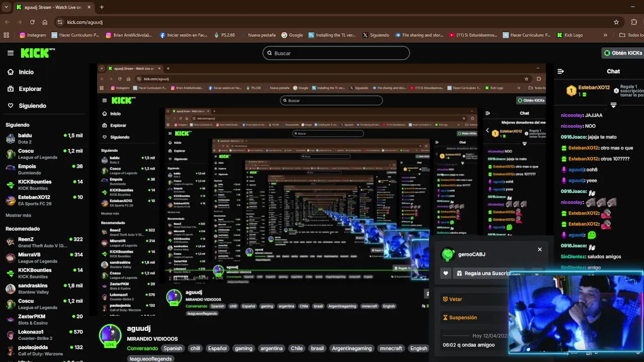Screen dimensions: 644x362
Task: Open the Todos los bookmarks folder
Action: pos(631,35)
